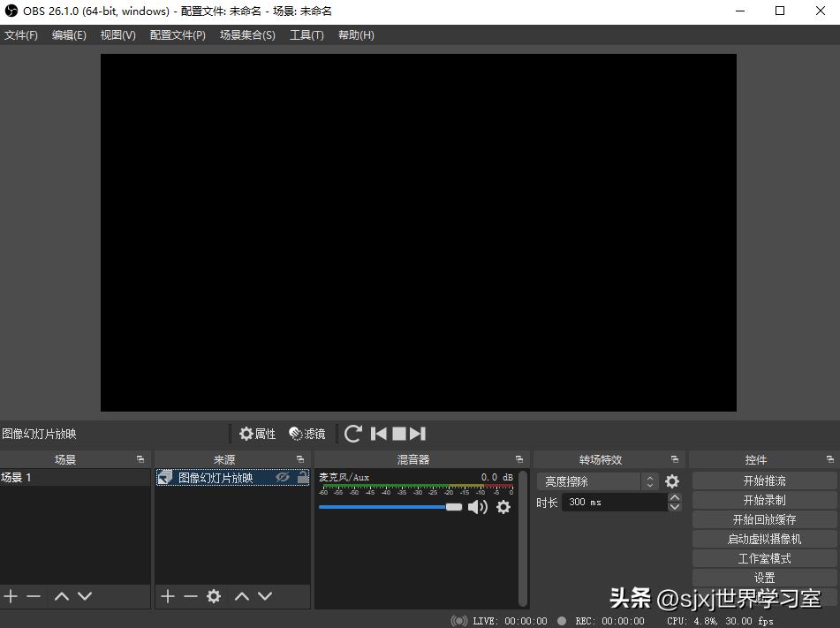Click the 启动虚拟摄像机 button
Image resolution: width=840 pixels, height=628 pixels.
click(763, 539)
